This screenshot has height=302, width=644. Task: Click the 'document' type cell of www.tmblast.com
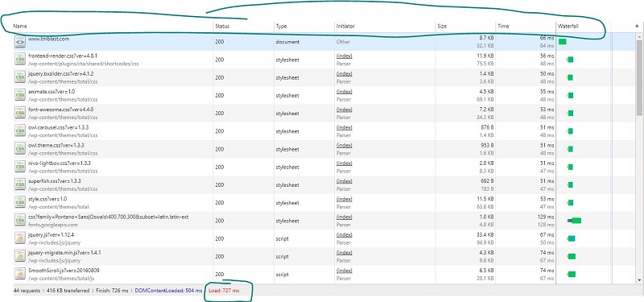(287, 42)
